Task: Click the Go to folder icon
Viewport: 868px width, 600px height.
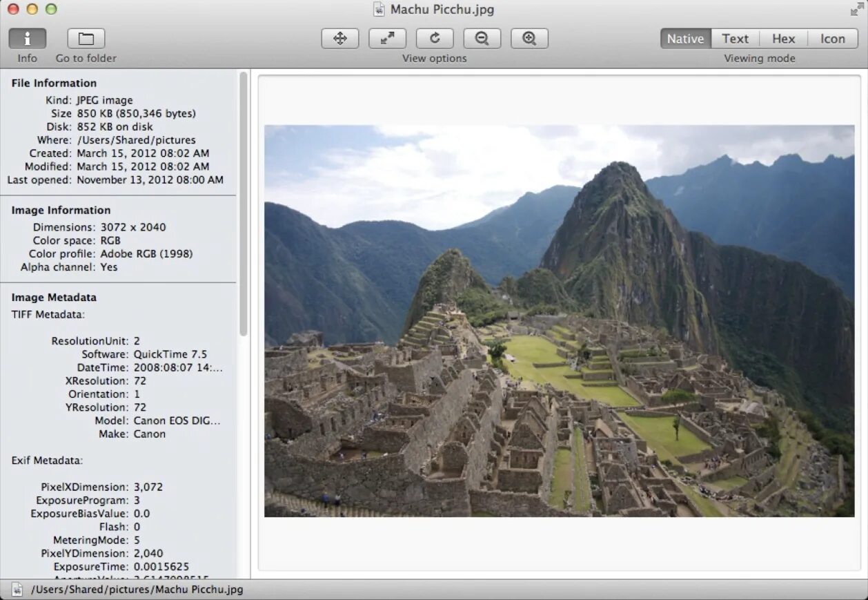Action: 86,39
